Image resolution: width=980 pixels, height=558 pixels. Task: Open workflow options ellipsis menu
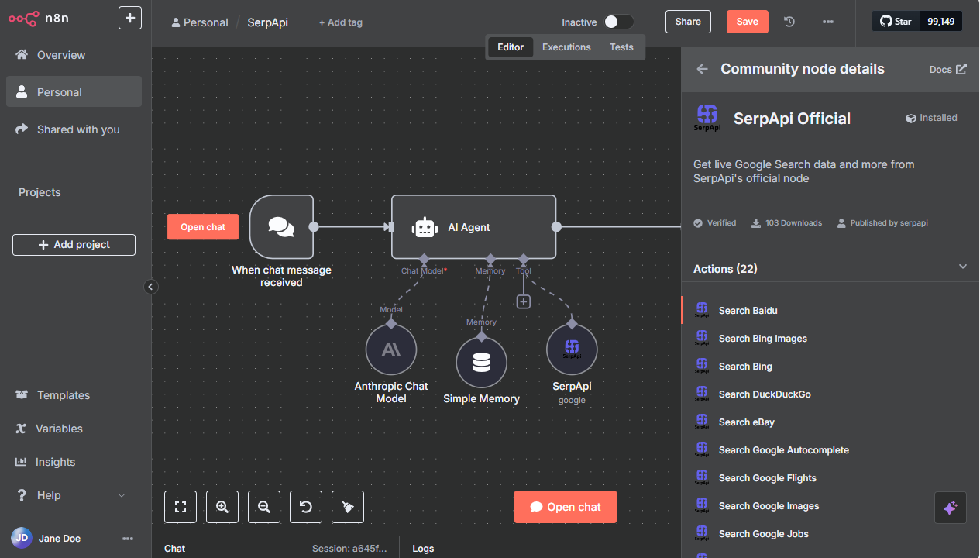(x=828, y=22)
